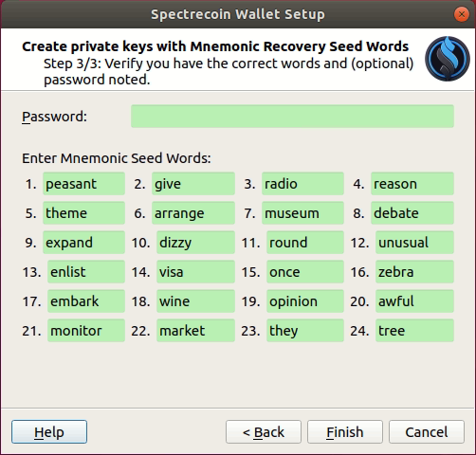Click word field 7 containing museum

pyautogui.click(x=302, y=213)
